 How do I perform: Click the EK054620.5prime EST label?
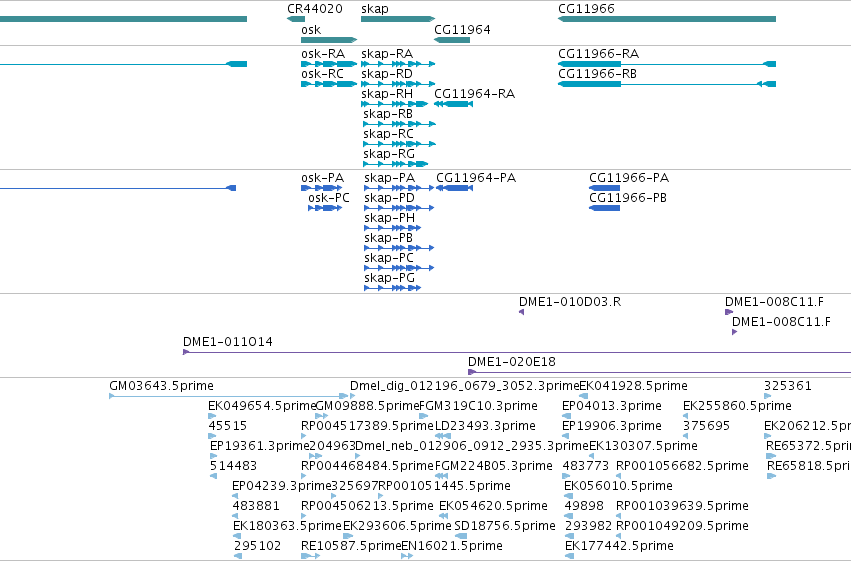(x=493, y=506)
